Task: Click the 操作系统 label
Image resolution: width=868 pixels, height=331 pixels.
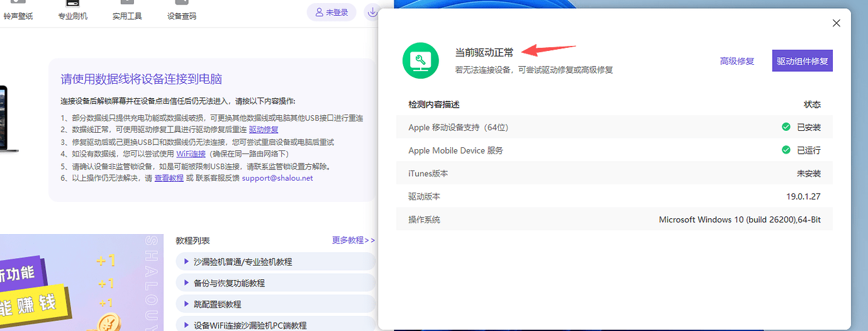Action: (x=425, y=220)
